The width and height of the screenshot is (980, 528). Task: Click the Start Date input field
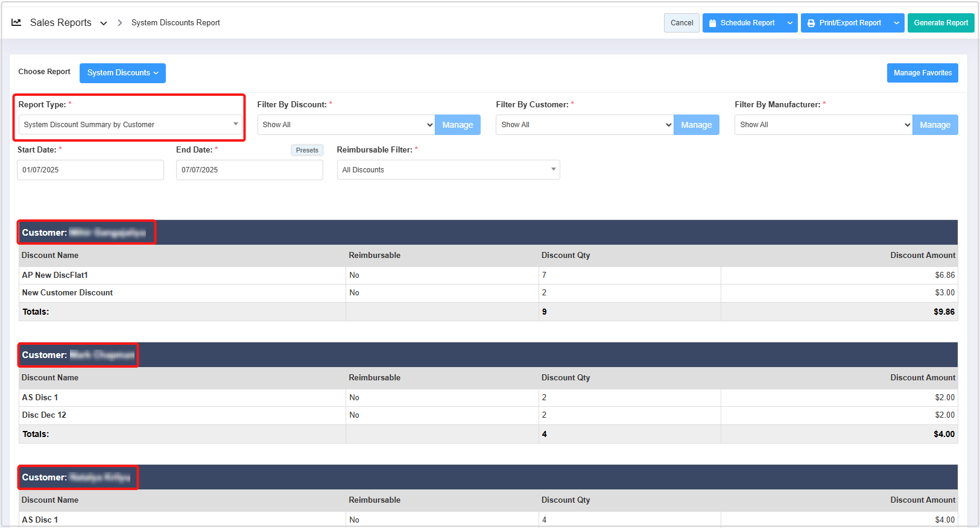(90, 170)
